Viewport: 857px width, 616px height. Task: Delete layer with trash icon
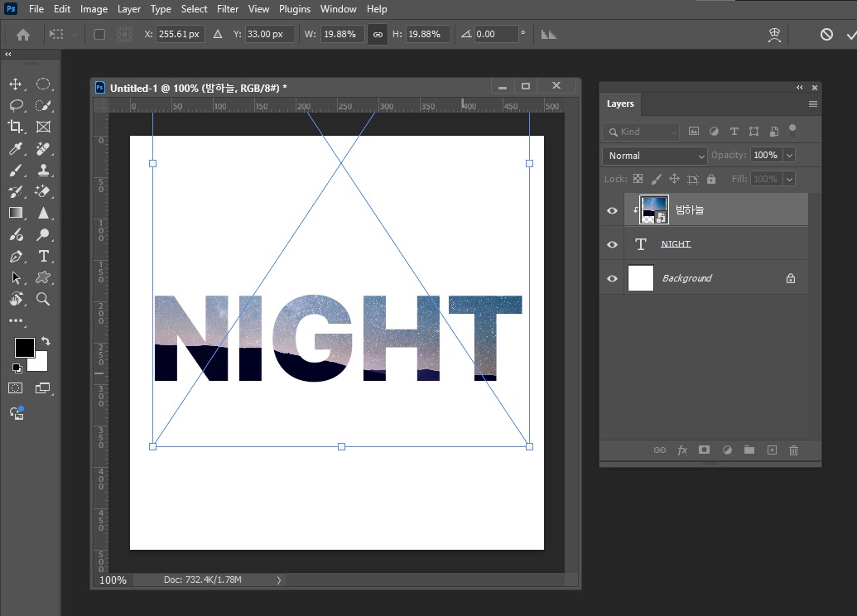(x=793, y=450)
